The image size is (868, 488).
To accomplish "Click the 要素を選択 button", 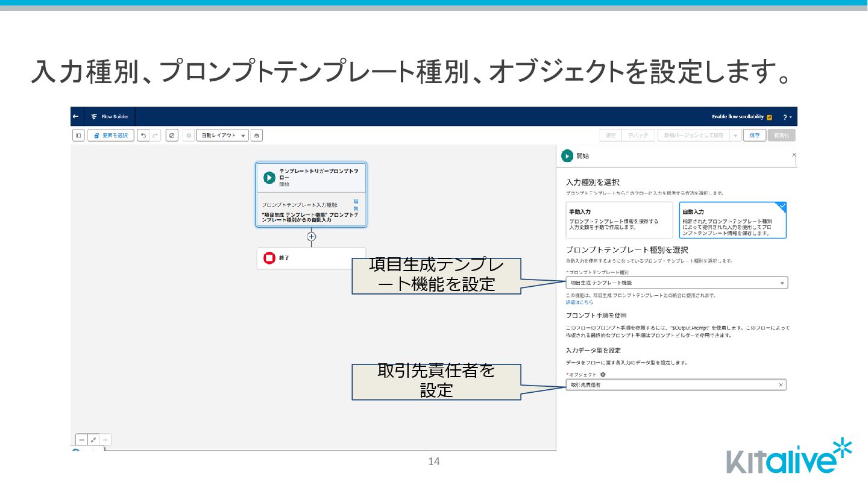I will point(111,136).
